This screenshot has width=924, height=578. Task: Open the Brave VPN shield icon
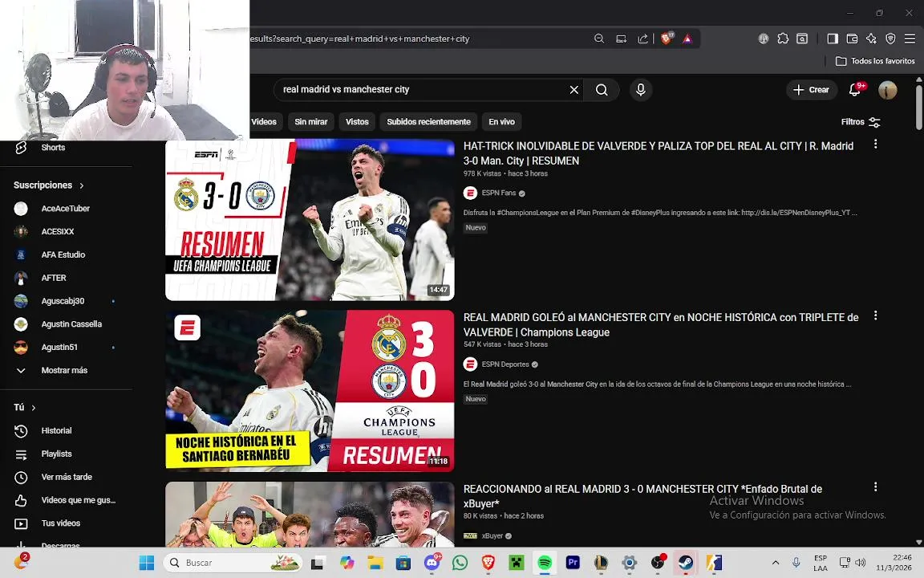(x=890, y=39)
